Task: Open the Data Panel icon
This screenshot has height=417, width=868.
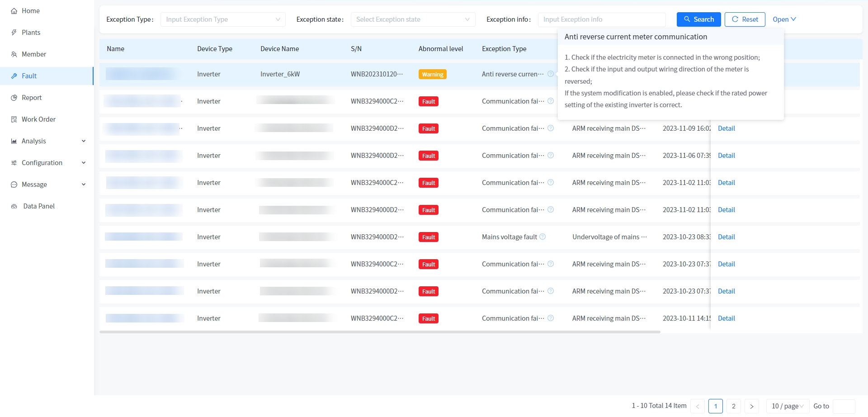Action: [14, 206]
